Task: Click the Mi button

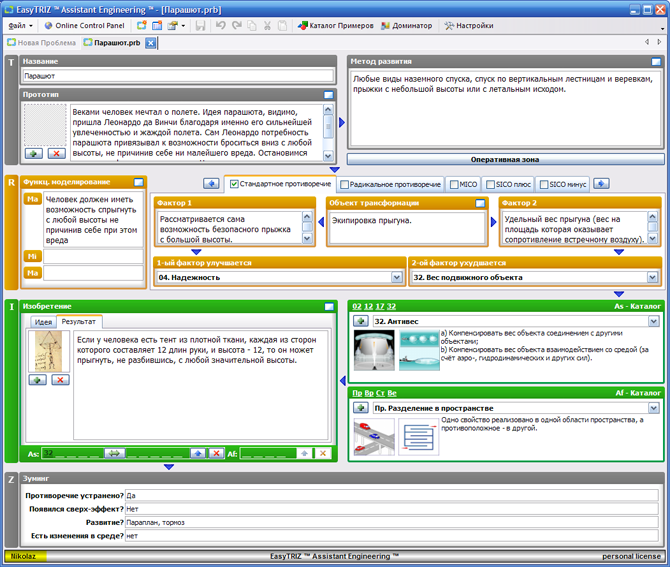Action: pyautogui.click(x=32, y=256)
